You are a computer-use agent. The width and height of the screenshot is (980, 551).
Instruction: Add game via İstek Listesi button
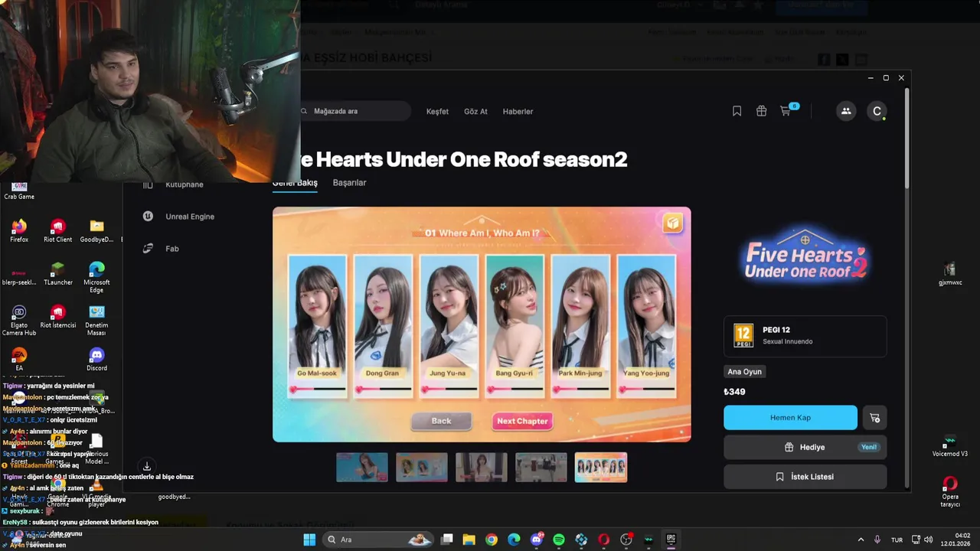coord(805,477)
